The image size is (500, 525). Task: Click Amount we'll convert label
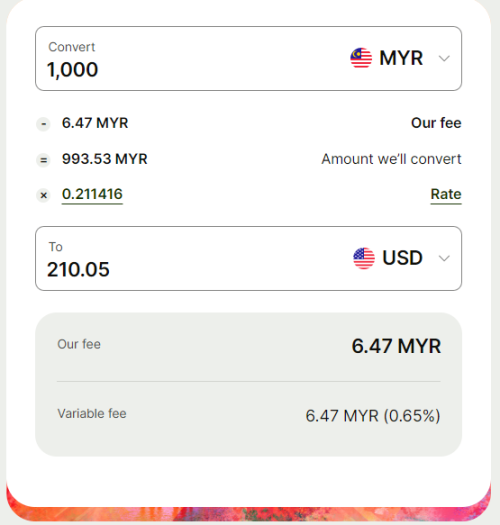click(391, 159)
